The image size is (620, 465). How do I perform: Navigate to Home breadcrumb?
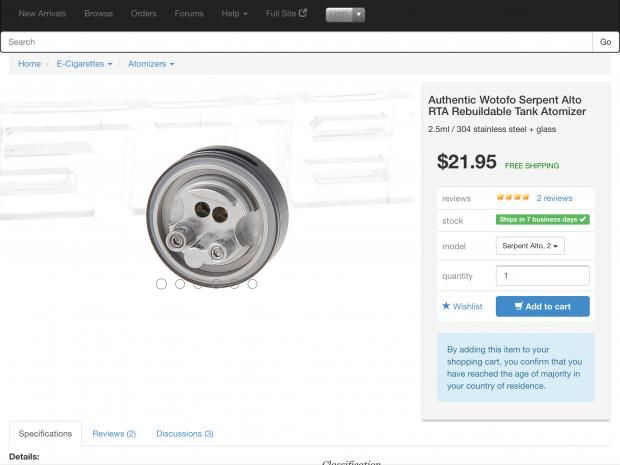[29, 64]
